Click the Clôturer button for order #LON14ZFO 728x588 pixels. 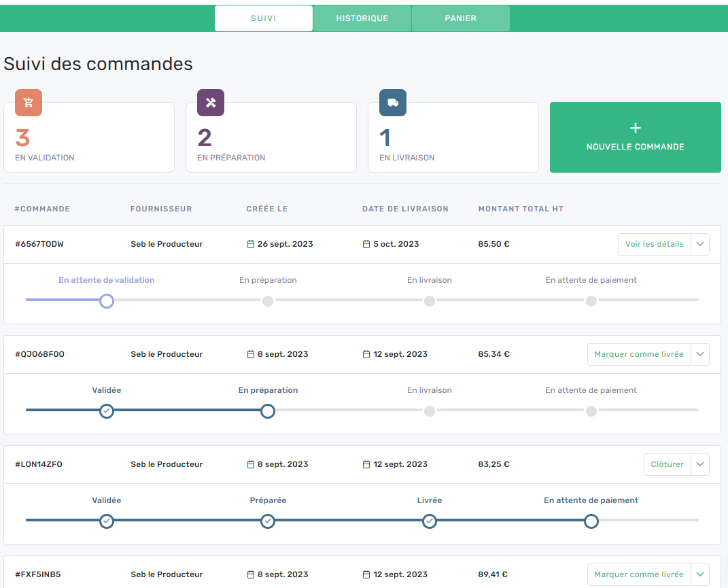point(667,464)
